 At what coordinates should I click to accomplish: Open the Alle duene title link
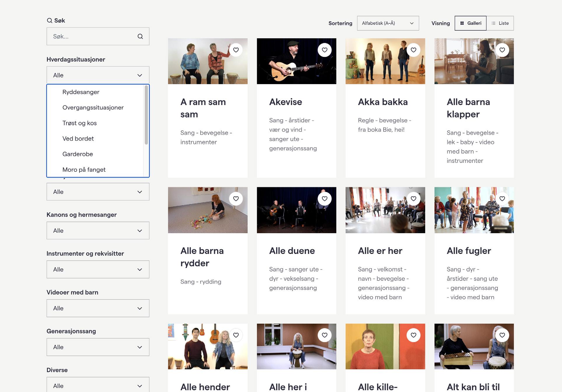click(x=292, y=251)
